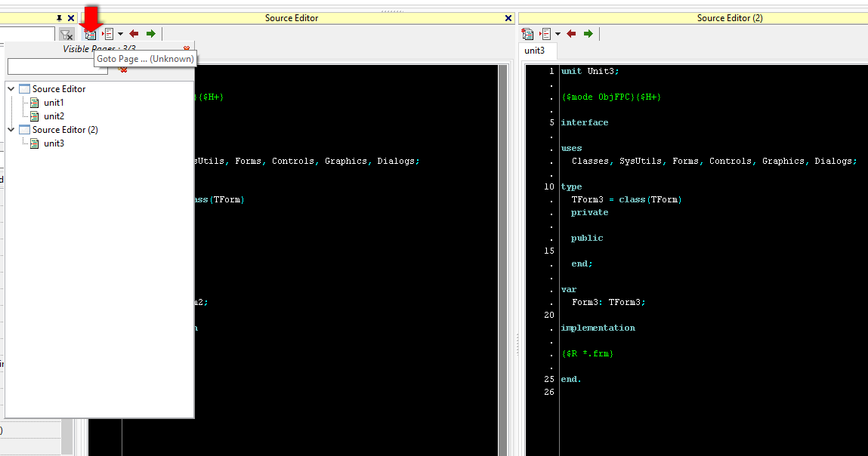Click line number 20 in unit3 gutter
The height and width of the screenshot is (456, 868).
(548, 315)
